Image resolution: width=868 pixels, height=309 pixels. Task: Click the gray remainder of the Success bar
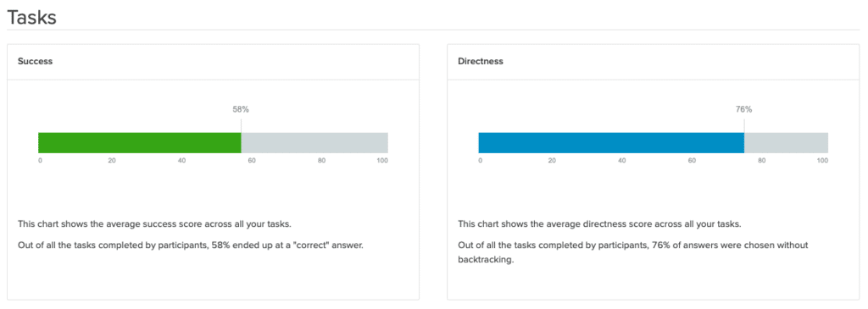coord(314,142)
